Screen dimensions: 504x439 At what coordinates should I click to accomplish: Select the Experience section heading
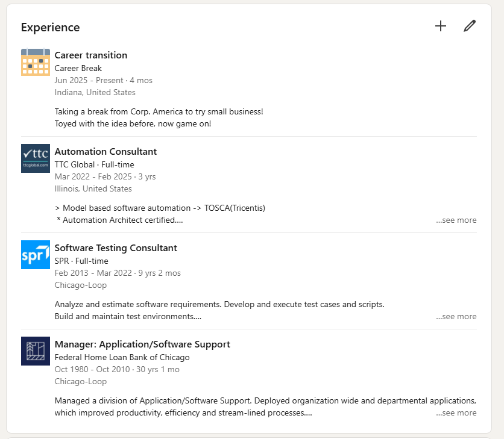[x=51, y=28]
